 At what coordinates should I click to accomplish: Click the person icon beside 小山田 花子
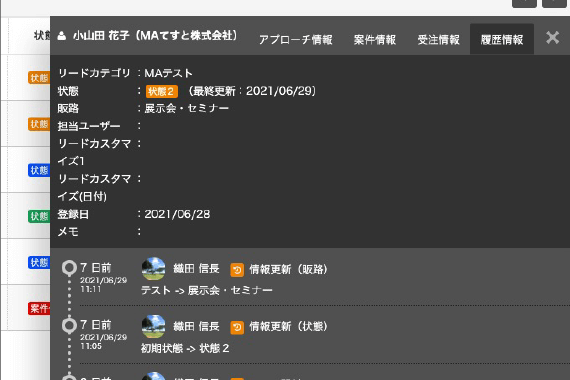(x=62, y=36)
